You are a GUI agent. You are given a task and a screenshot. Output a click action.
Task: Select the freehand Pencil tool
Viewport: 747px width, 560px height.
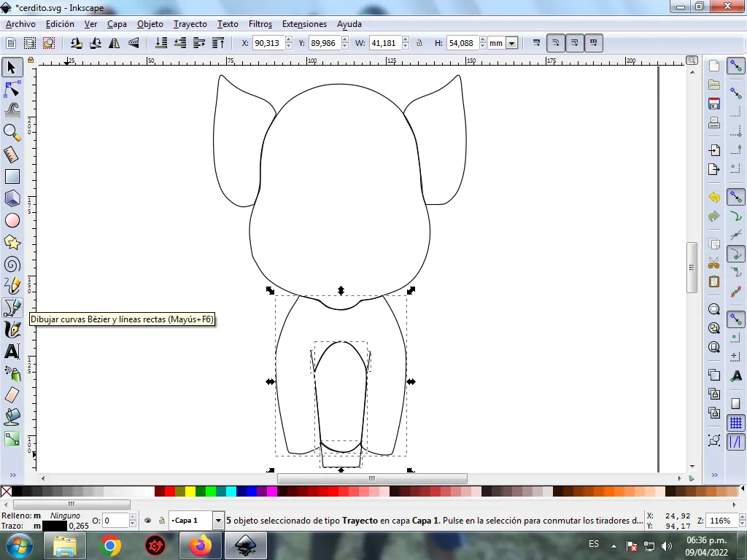click(12, 286)
